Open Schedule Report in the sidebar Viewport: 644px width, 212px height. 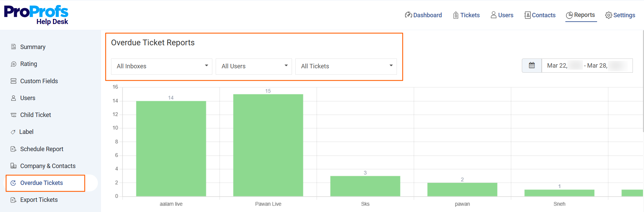point(42,149)
